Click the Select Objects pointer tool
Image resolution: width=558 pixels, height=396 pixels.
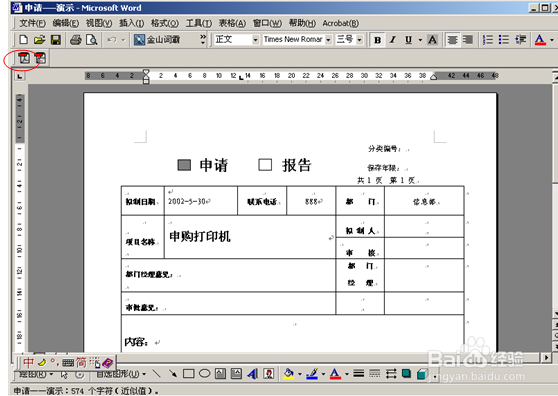(x=64, y=374)
